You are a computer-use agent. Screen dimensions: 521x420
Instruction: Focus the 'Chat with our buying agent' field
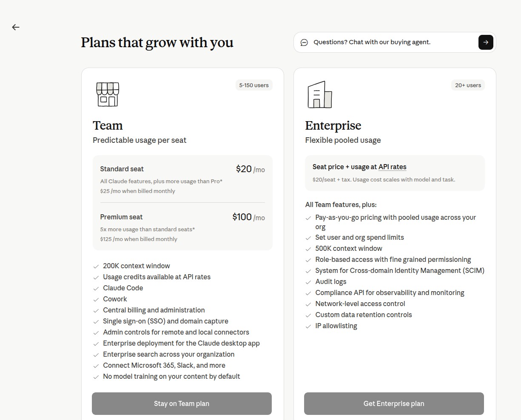pyautogui.click(x=389, y=42)
